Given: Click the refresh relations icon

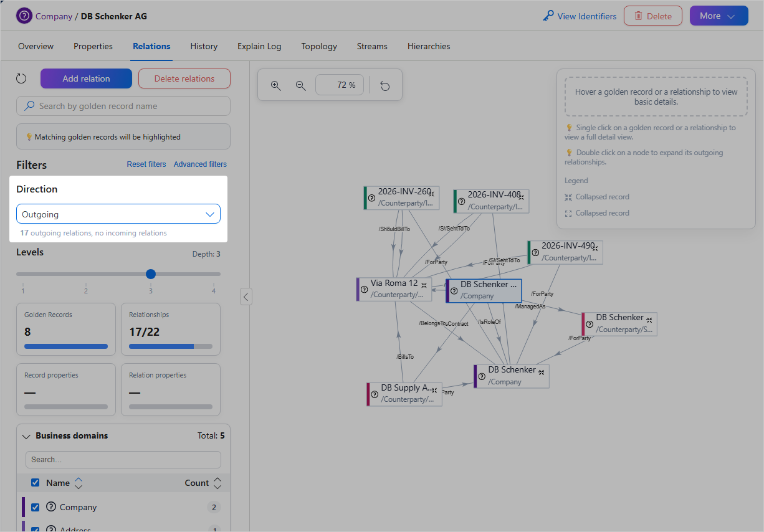Looking at the screenshot, I should (21, 78).
